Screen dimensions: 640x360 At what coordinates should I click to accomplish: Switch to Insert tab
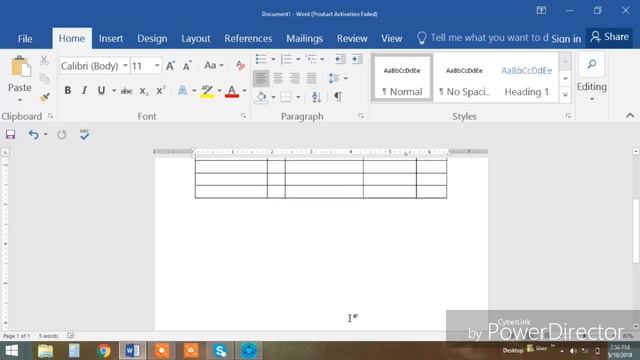[x=111, y=39]
